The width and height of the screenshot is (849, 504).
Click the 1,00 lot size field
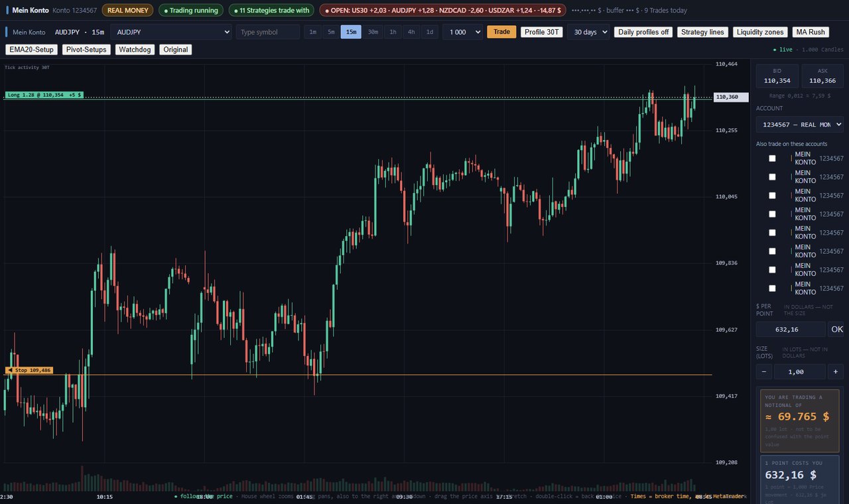coord(800,372)
